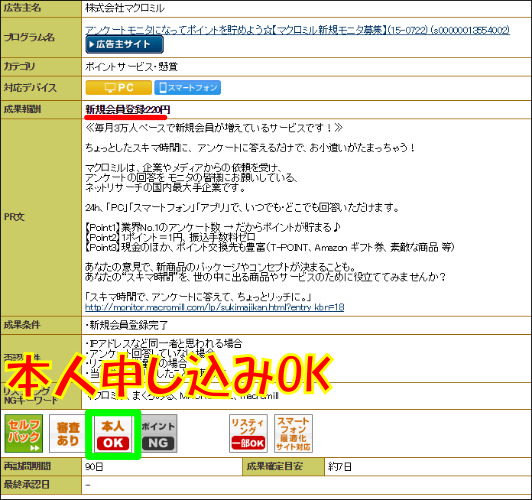Click the 最終承認日 label

tap(26, 484)
